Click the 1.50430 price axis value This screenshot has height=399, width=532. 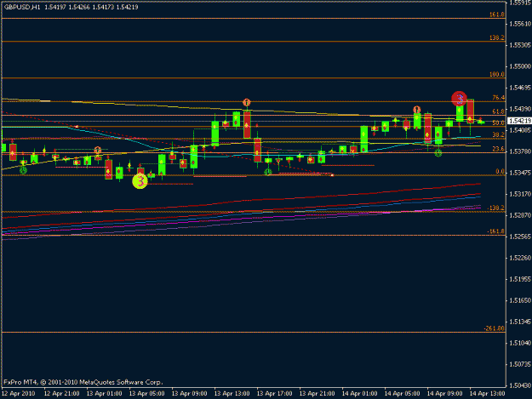coord(520,385)
